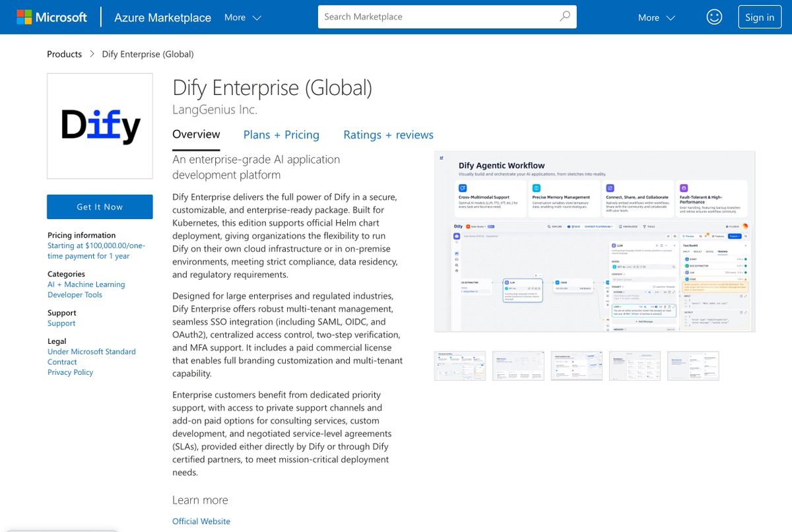Click the Dify Enterprise (Global) breadcrumb text
The image size is (792, 532).
point(148,54)
